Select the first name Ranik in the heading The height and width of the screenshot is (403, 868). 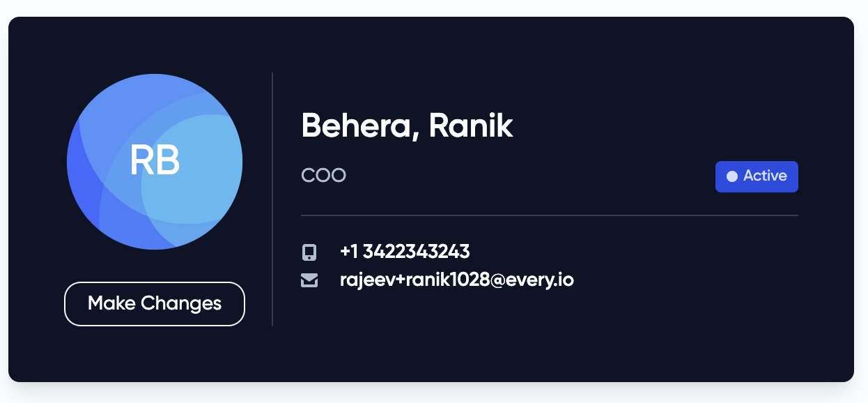(471, 126)
